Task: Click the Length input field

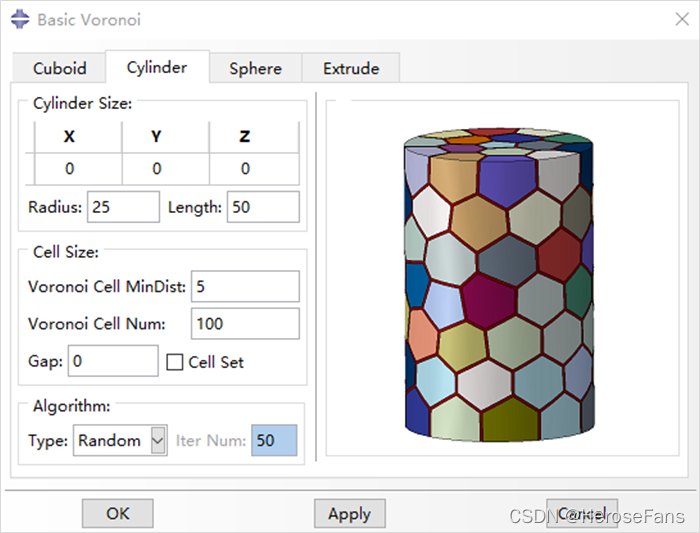Action: pyautogui.click(x=263, y=207)
